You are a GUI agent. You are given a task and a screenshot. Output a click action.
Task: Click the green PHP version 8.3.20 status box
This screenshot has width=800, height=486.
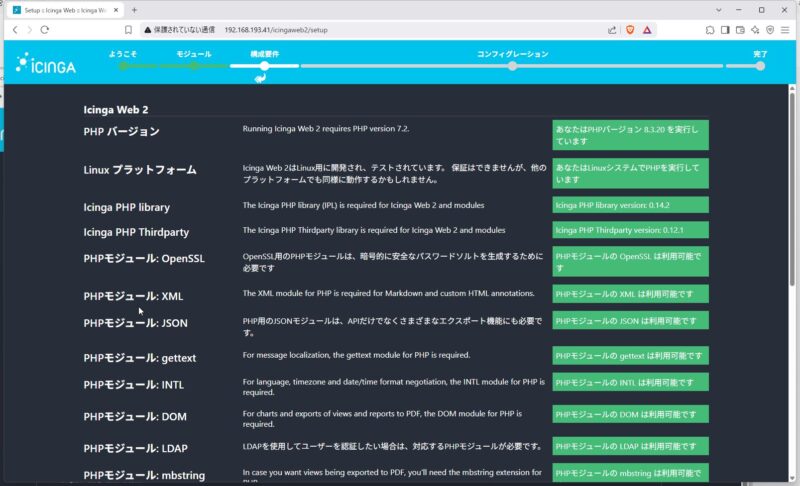[630, 135]
